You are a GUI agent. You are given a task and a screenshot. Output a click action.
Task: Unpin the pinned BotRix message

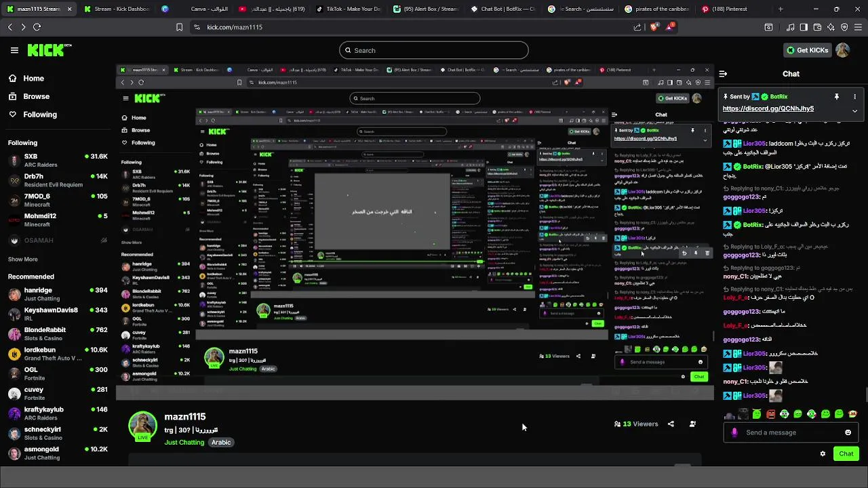point(836,97)
